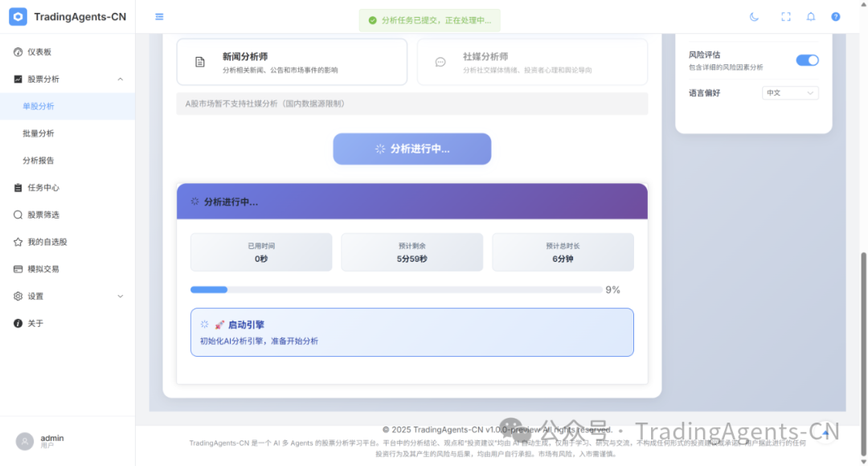Switch to dark mode moon icon

pyautogui.click(x=754, y=17)
